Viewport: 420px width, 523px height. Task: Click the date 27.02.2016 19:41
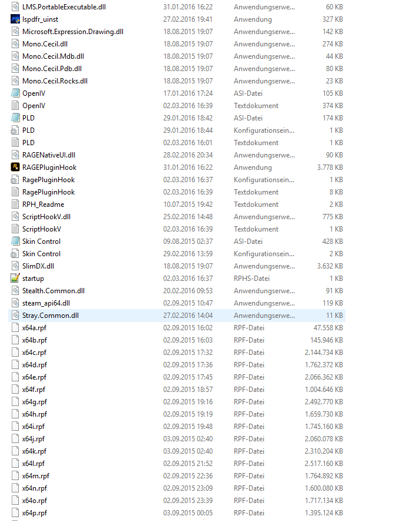(187, 19)
